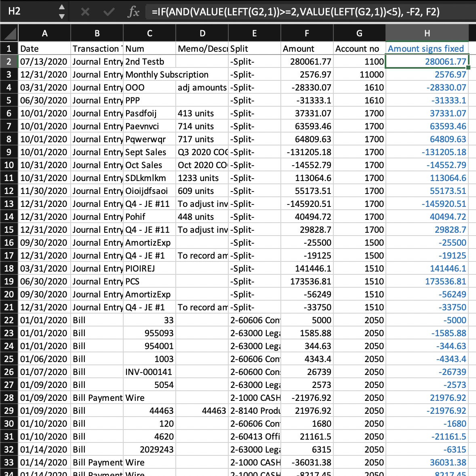Image resolution: width=476 pixels, height=476 pixels.
Task: Click the fill handle of cell H2
Action: tap(468, 67)
